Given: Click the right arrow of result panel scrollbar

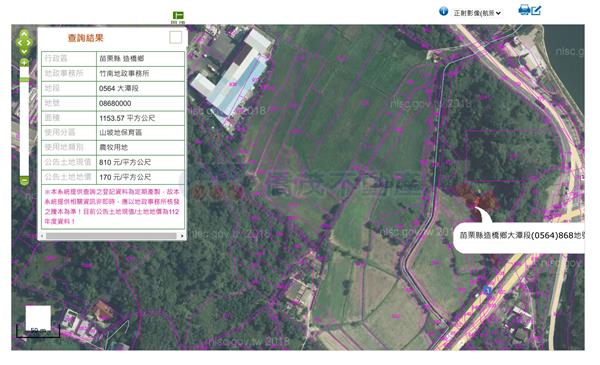Looking at the screenshot, I should [x=182, y=236].
